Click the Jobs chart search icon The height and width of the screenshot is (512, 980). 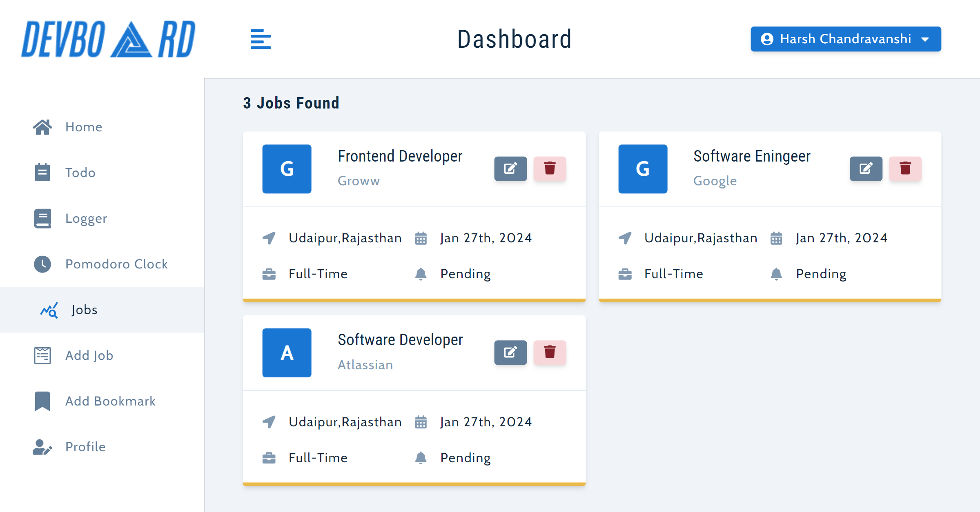pos(49,310)
